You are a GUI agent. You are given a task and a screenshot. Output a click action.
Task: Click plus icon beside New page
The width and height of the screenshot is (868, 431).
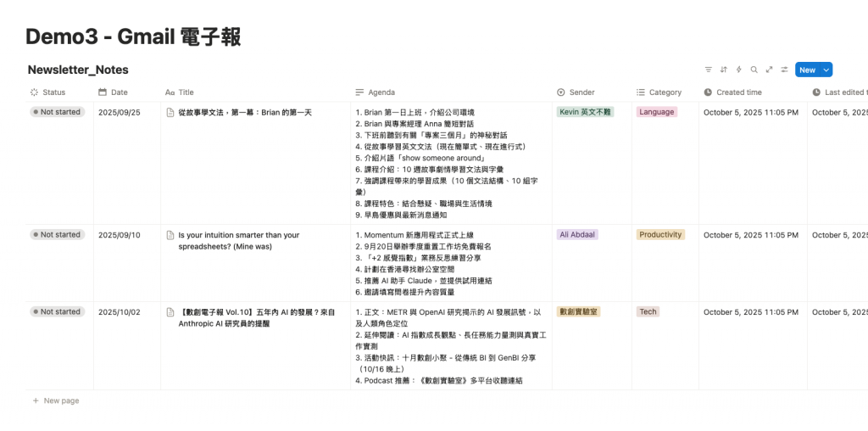click(x=36, y=400)
